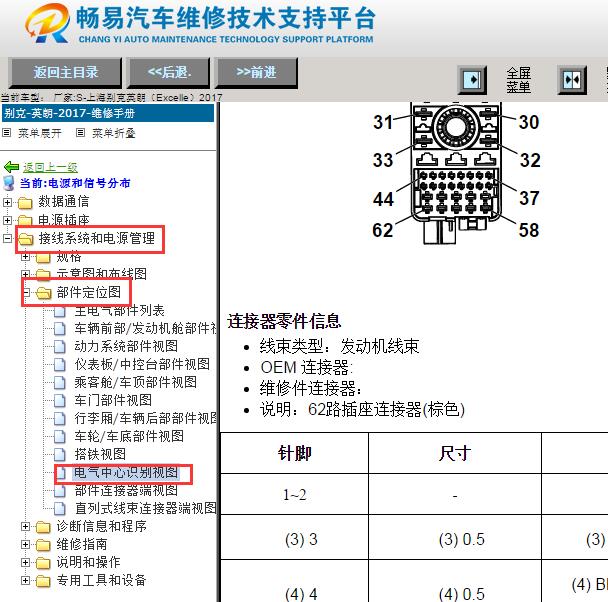This screenshot has height=602, width=608.
Task: Click 尺寸 table column header
Action: (x=455, y=453)
